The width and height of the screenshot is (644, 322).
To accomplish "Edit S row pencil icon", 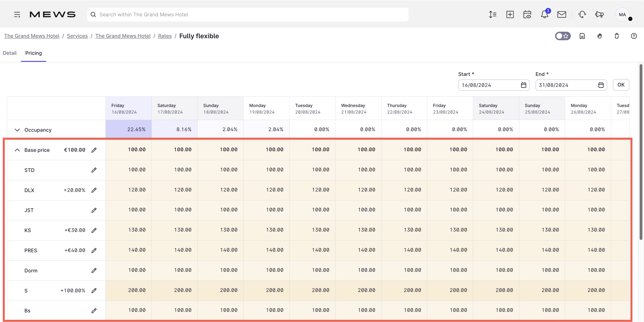I will click(x=94, y=291).
